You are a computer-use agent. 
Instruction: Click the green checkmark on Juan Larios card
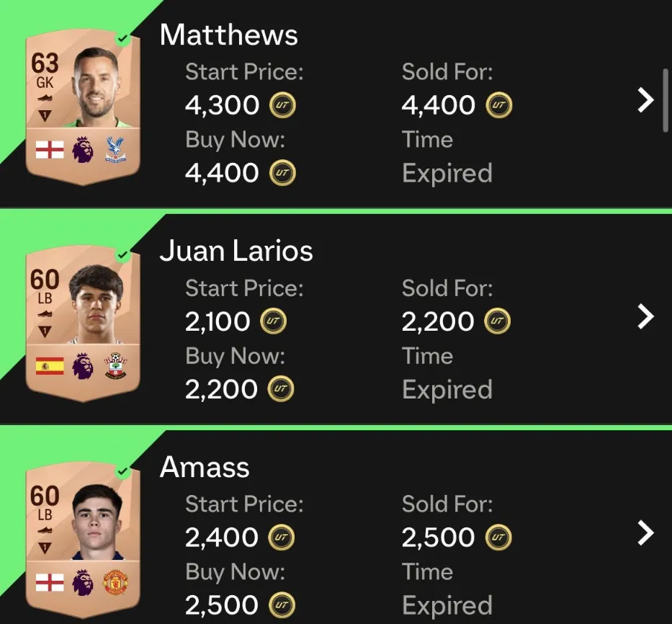pyautogui.click(x=122, y=254)
